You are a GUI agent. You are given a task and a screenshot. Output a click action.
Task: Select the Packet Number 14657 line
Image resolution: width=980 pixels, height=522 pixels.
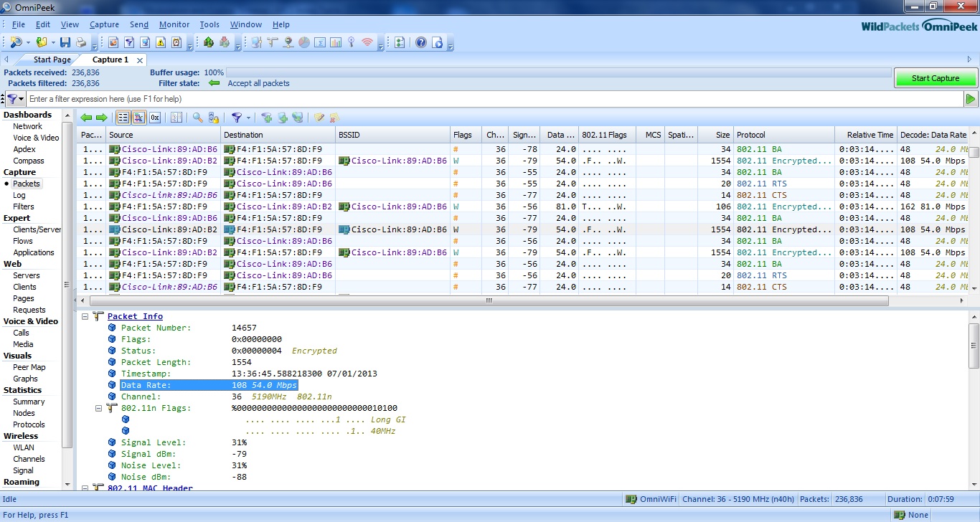pos(189,328)
